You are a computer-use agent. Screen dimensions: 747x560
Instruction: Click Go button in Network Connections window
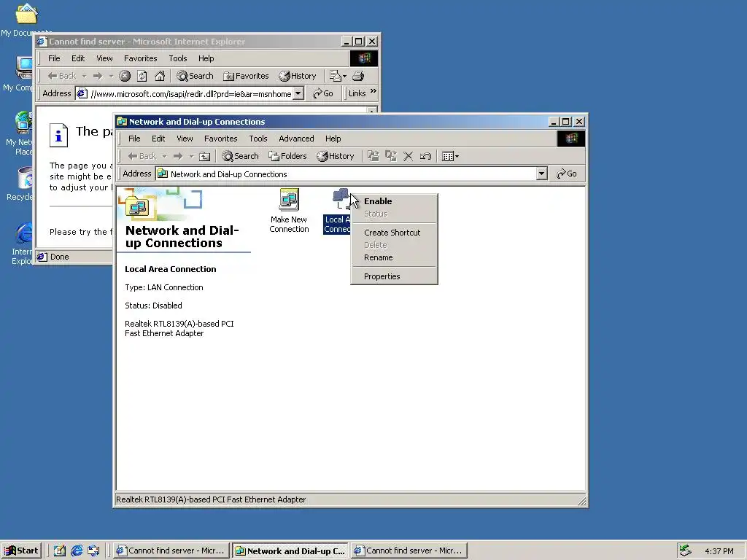tap(567, 174)
